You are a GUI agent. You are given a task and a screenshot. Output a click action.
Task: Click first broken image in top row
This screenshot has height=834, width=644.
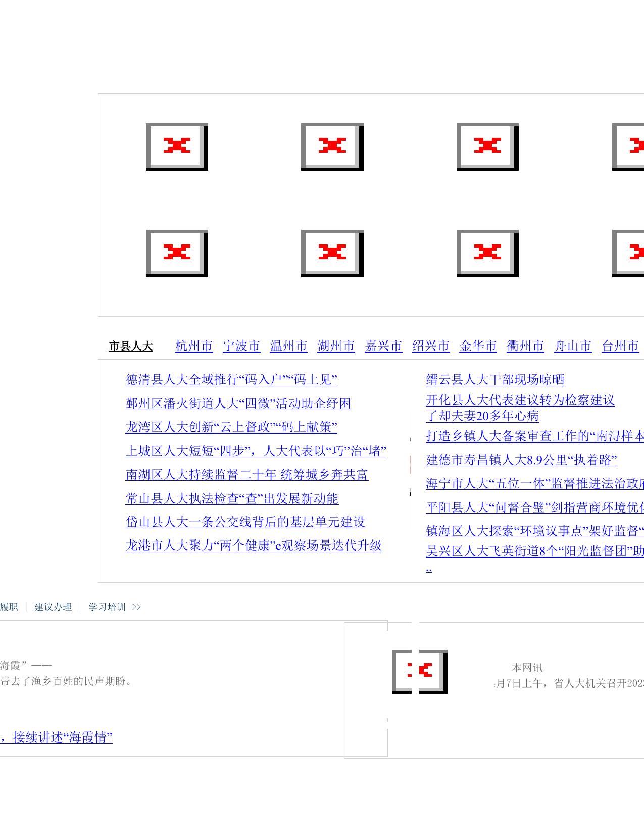point(177,147)
